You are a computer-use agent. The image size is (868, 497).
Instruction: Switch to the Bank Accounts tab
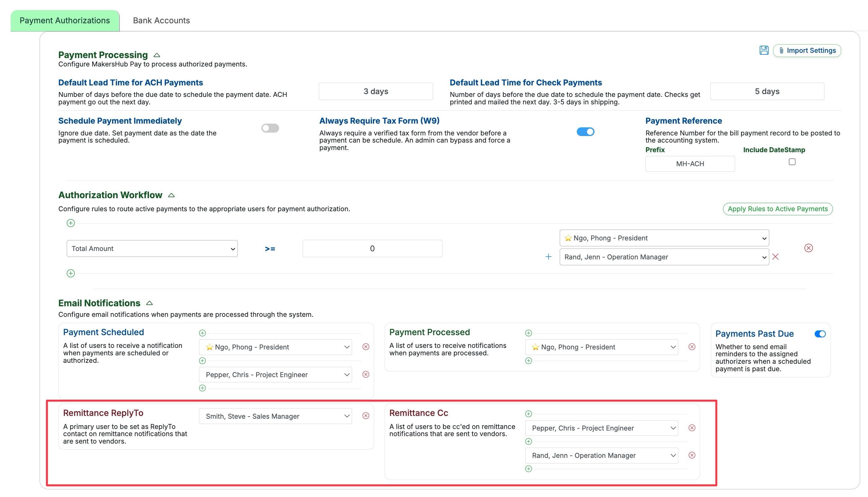pos(161,21)
